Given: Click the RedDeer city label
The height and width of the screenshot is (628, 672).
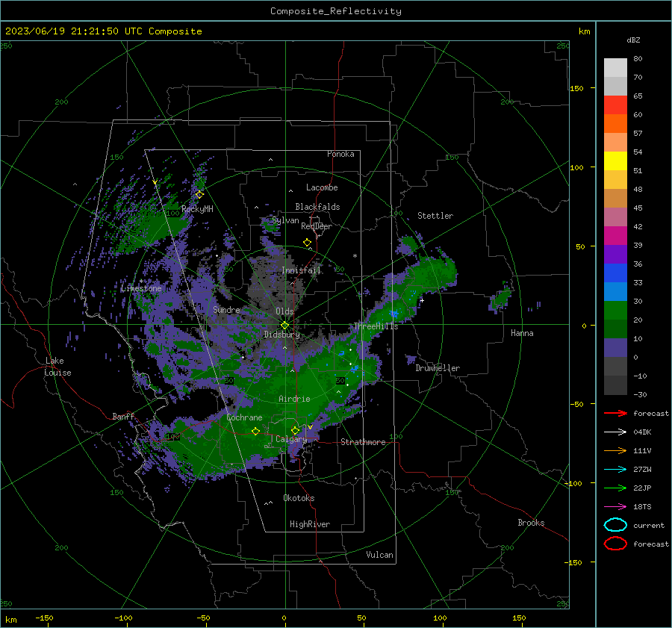Looking at the screenshot, I should 317,226.
